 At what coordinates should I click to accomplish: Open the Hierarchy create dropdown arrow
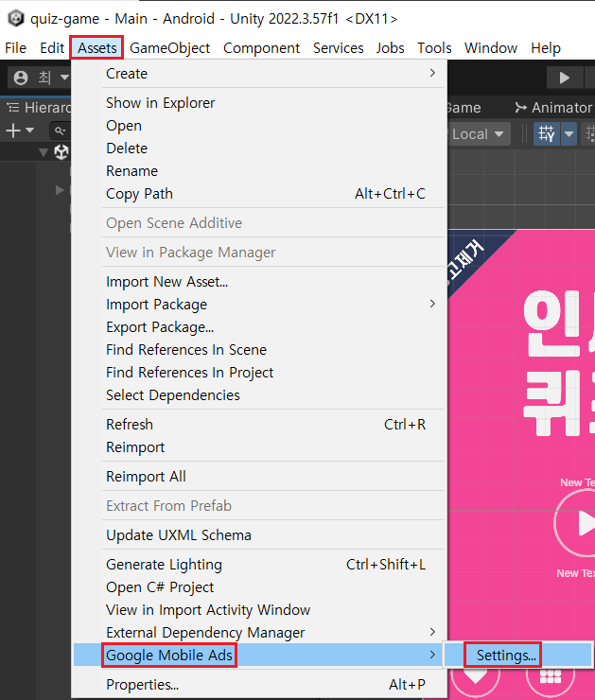point(30,131)
